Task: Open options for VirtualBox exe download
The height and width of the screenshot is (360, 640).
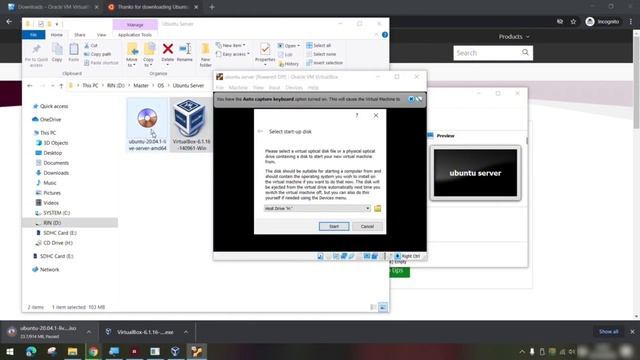Action: (186, 332)
